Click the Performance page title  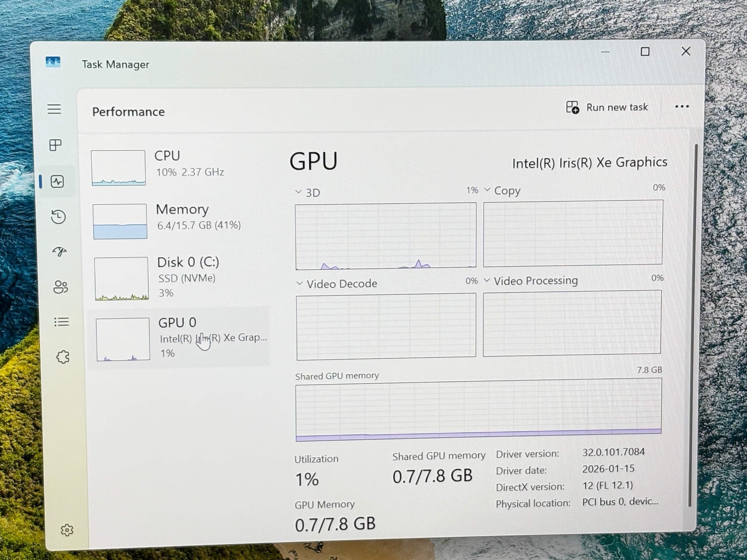point(128,112)
